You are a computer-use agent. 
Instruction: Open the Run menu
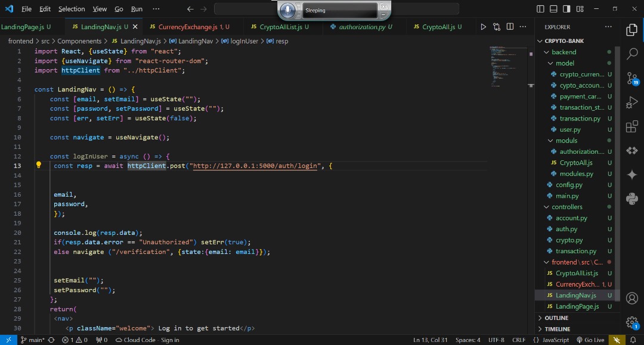coord(137,9)
